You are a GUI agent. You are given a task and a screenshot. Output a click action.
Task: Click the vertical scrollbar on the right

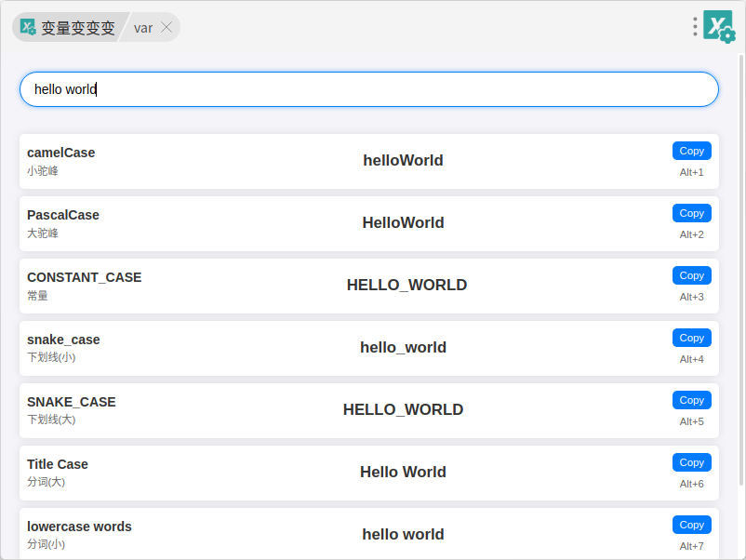[x=740, y=269]
